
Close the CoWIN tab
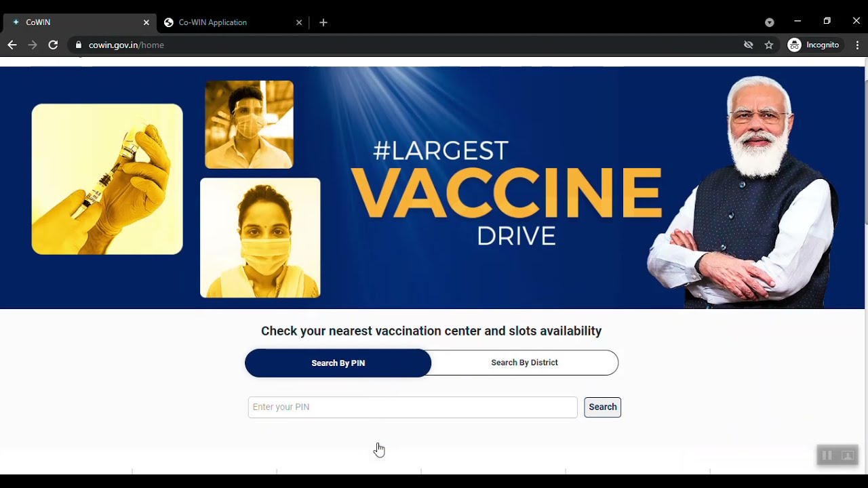point(146,22)
